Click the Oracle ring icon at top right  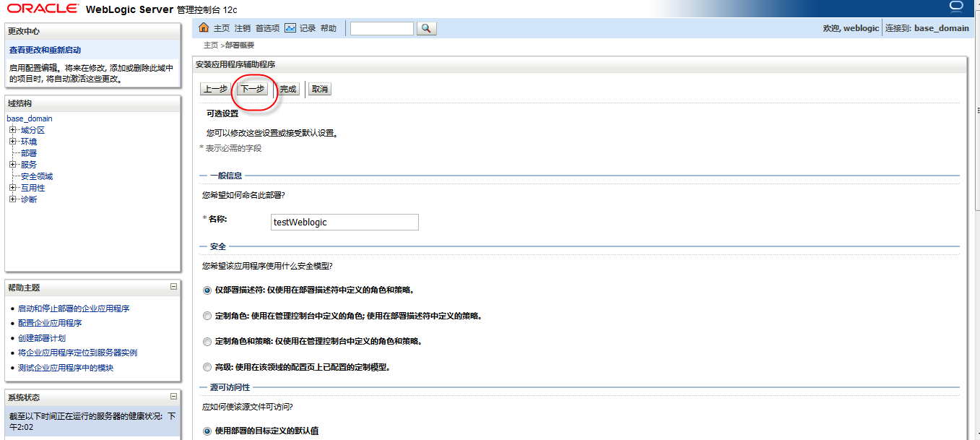coord(957,7)
